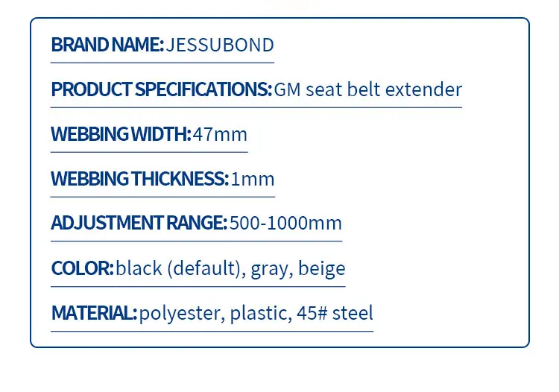
Task: Select the 45# steel text
Action: 335,313
